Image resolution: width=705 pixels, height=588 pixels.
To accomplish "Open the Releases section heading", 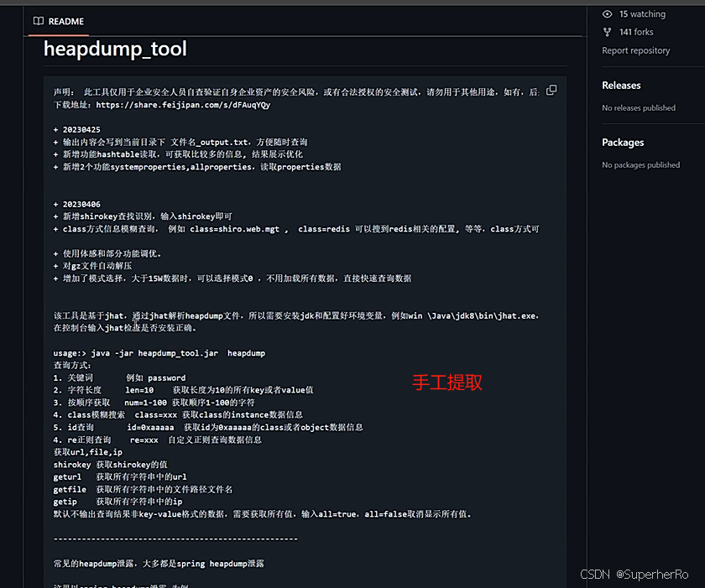I will [621, 86].
